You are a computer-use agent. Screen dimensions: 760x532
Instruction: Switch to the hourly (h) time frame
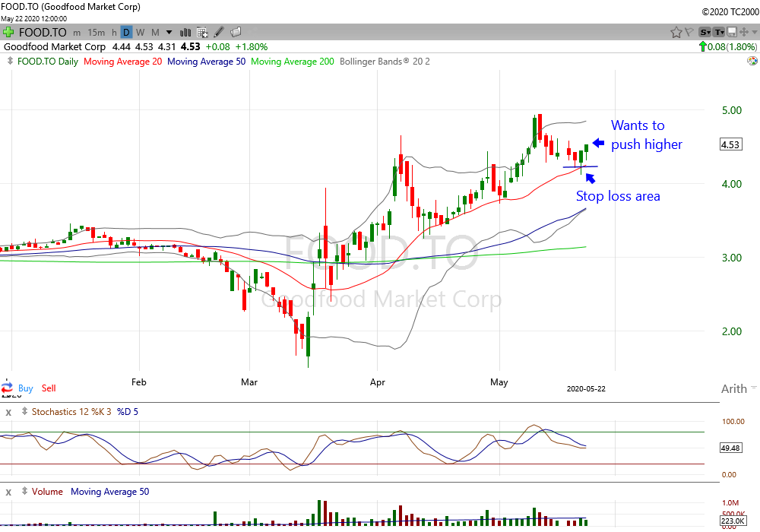tap(114, 33)
